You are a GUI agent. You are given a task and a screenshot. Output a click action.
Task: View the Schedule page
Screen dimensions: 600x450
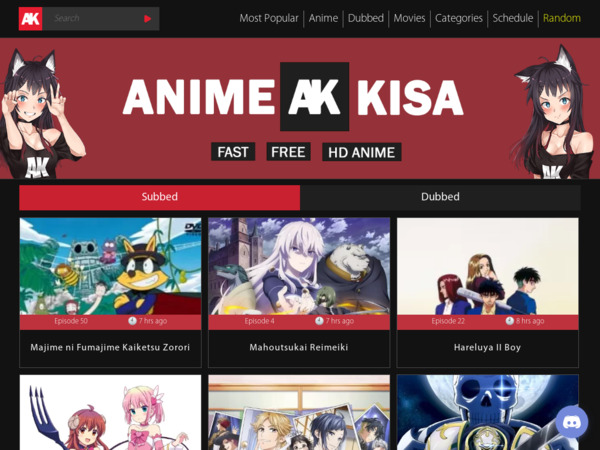point(512,18)
